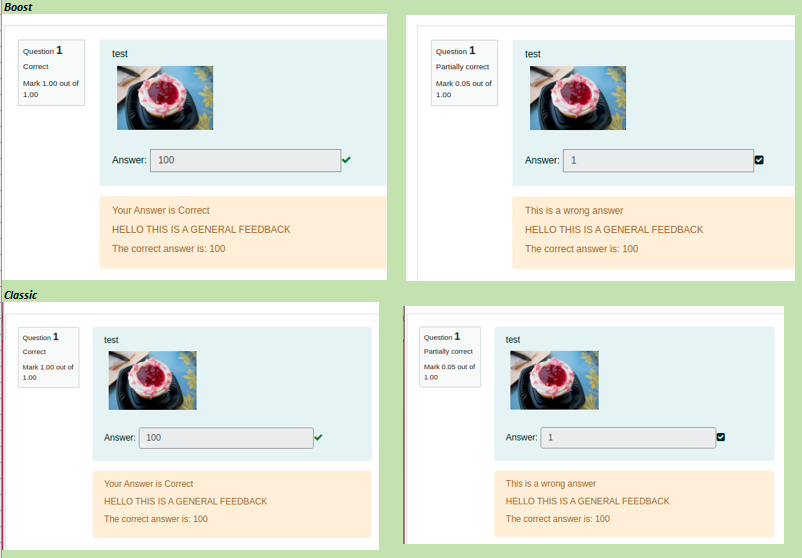Click 'Partially correct' status in Classic panel
The height and width of the screenshot is (558, 802).
pyautogui.click(x=448, y=351)
